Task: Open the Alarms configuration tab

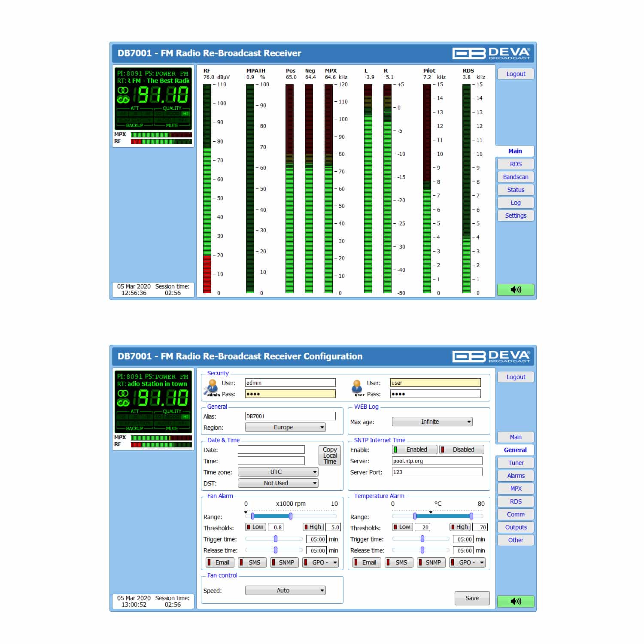Action: point(516,476)
